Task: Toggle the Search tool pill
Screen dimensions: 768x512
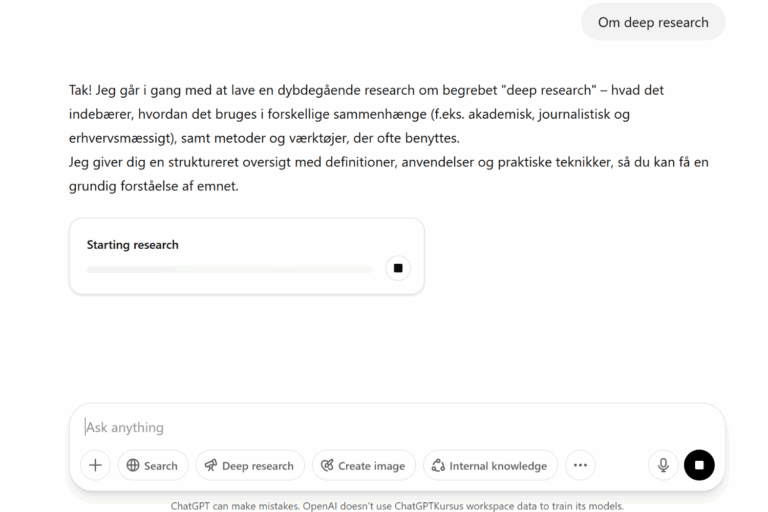Action: click(x=153, y=465)
